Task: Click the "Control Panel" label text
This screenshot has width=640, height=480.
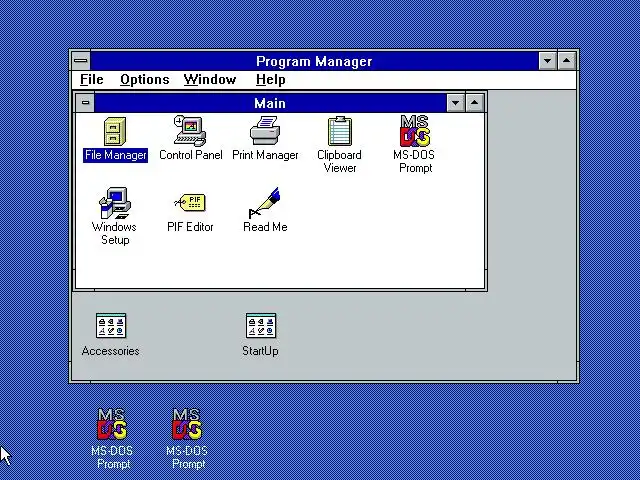Action: coord(191,155)
